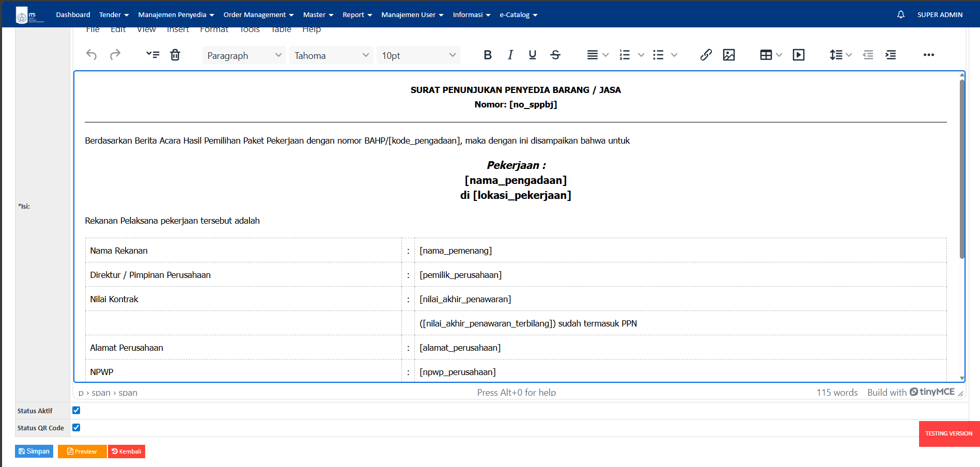
Task: Click the Simpan button
Action: [34, 451]
